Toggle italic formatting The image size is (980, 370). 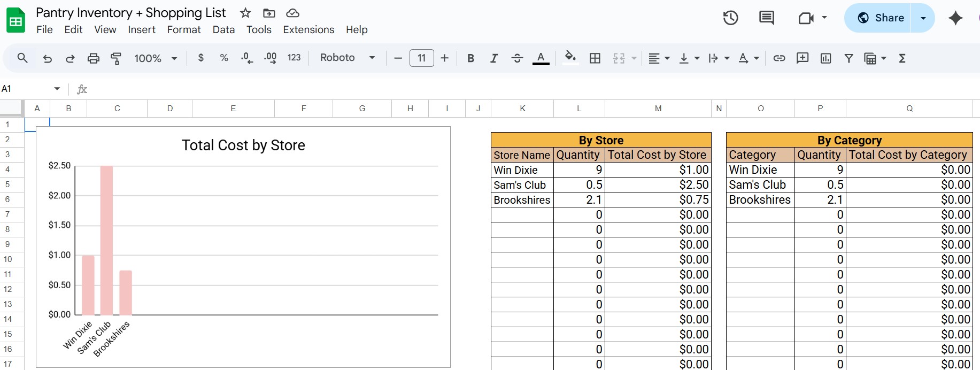[x=493, y=58]
